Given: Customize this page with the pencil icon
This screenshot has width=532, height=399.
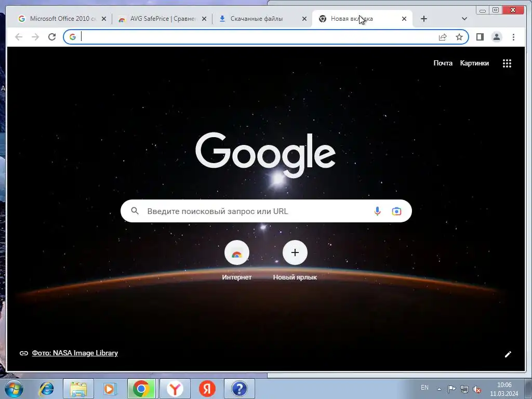Looking at the screenshot, I should tap(508, 354).
